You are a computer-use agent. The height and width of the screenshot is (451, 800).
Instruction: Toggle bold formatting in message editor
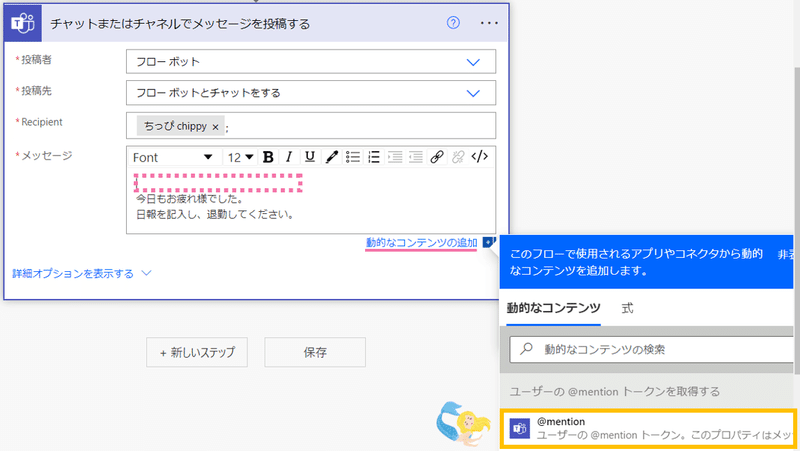(x=268, y=157)
